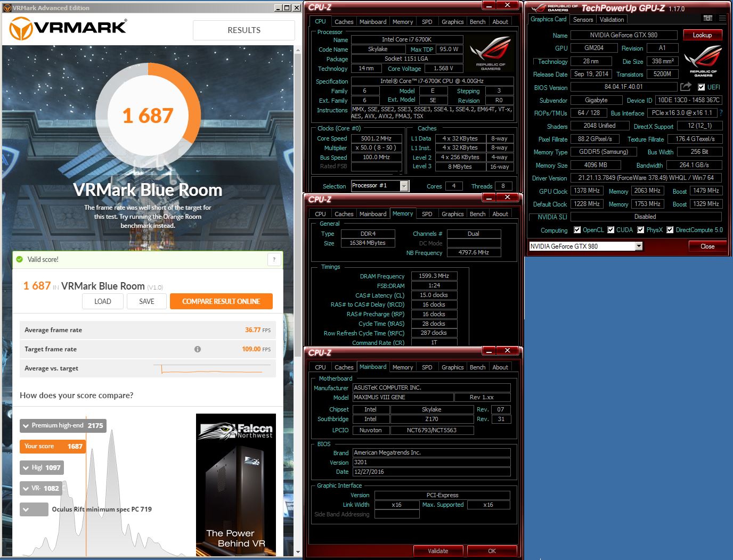The image size is (733, 560).
Task: Open the Processor #1 selection dropdown
Action: click(404, 186)
